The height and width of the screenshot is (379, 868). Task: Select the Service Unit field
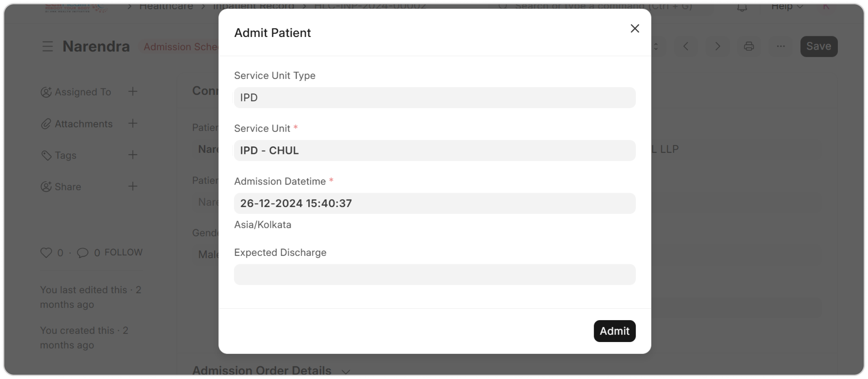pos(434,150)
